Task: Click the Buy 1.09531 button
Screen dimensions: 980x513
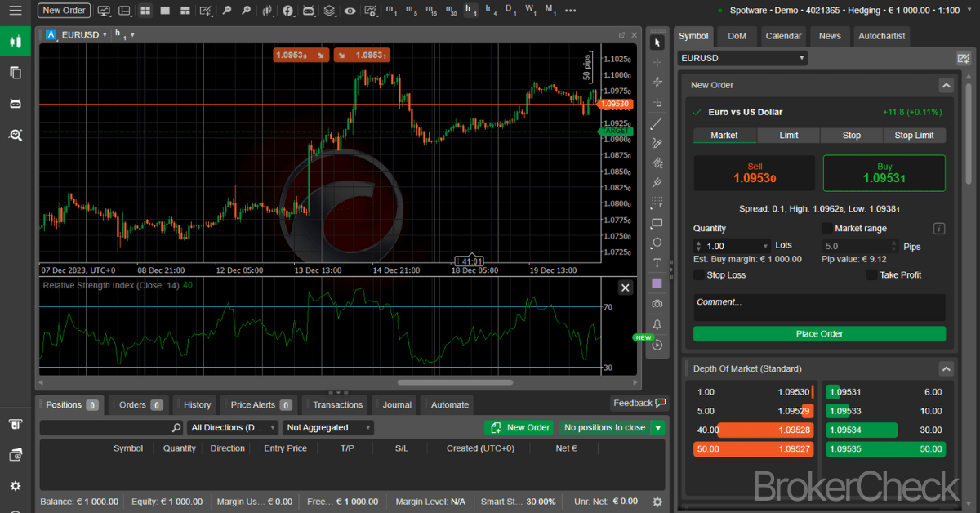Action: [884, 173]
